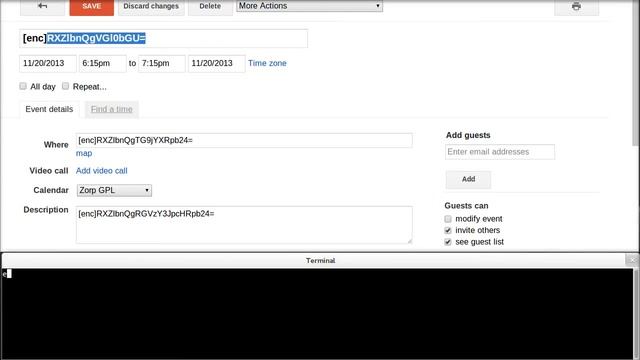Image resolution: width=640 pixels, height=360 pixels.
Task: Click the Enter email addresses field
Action: (500, 152)
